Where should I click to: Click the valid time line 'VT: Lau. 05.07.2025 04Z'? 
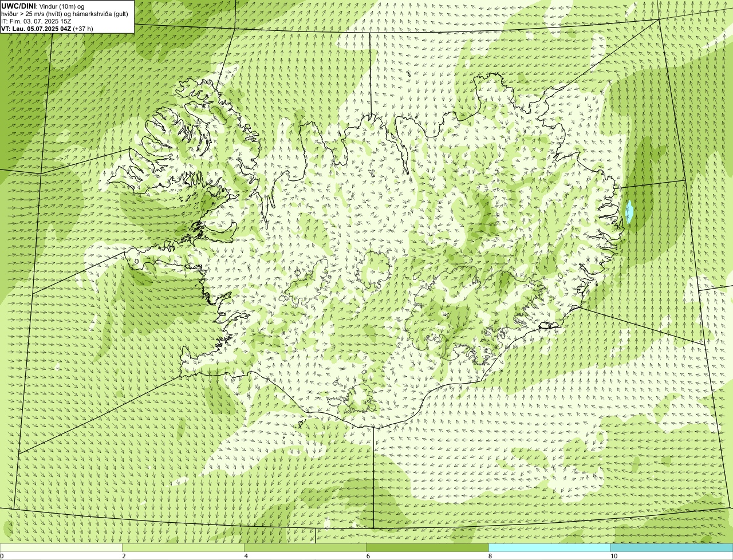coord(36,28)
